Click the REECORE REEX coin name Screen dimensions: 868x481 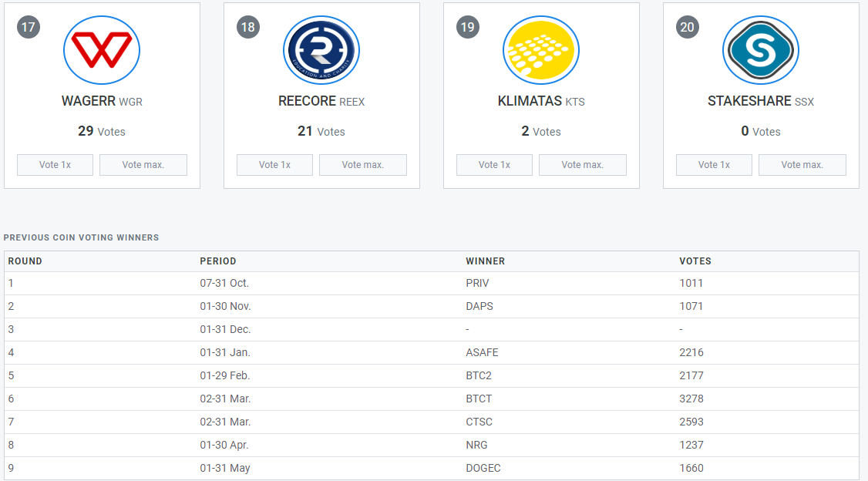point(321,101)
